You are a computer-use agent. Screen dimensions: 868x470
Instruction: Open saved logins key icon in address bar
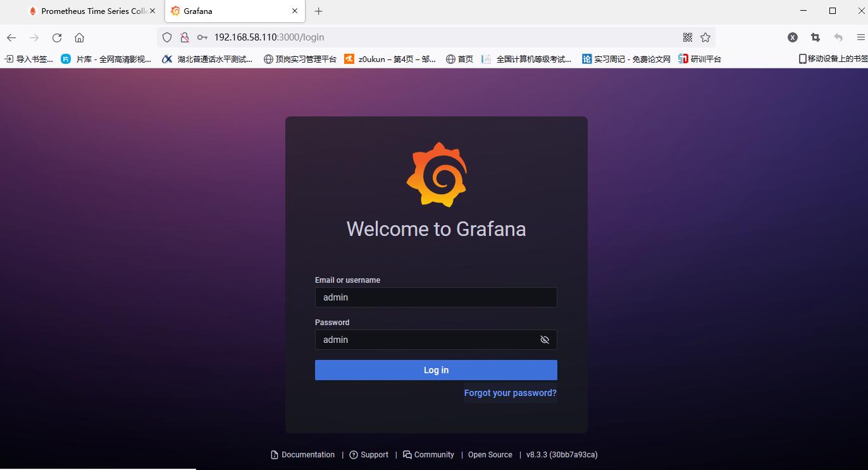[x=202, y=37]
